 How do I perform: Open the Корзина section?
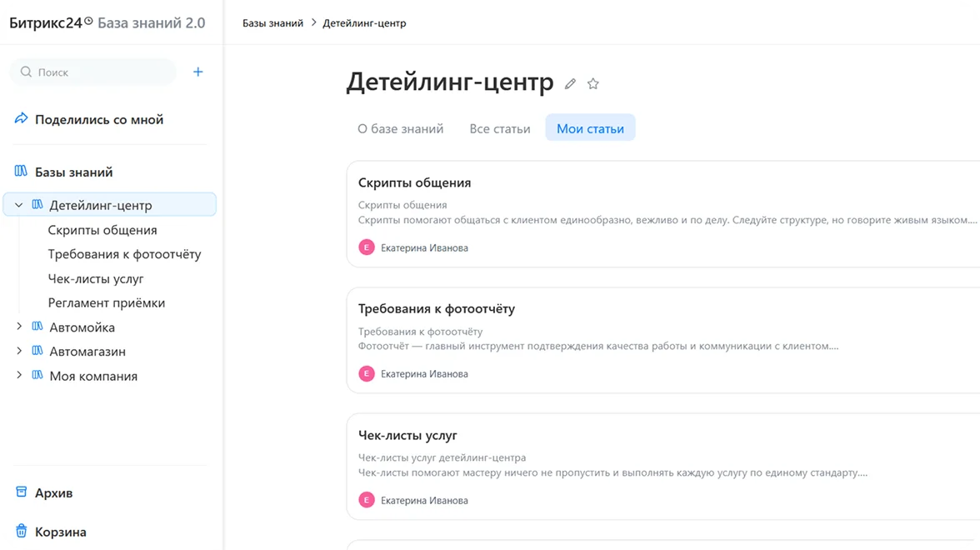pos(61,532)
